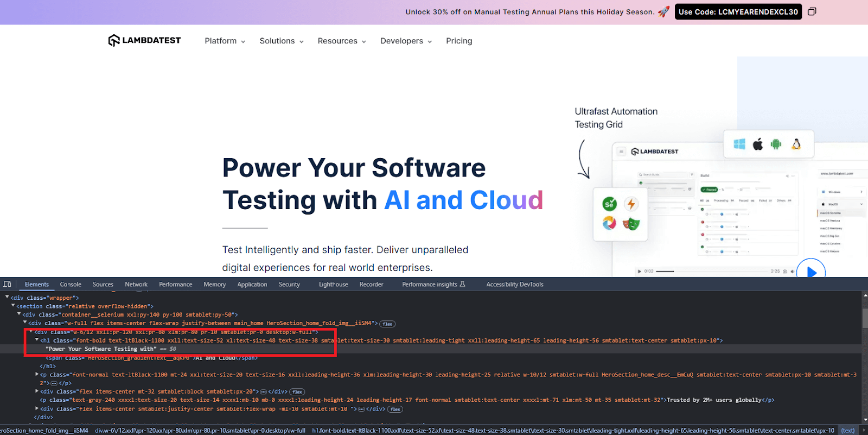Click the green Selenium icon
This screenshot has width=868, height=435.
click(x=610, y=204)
